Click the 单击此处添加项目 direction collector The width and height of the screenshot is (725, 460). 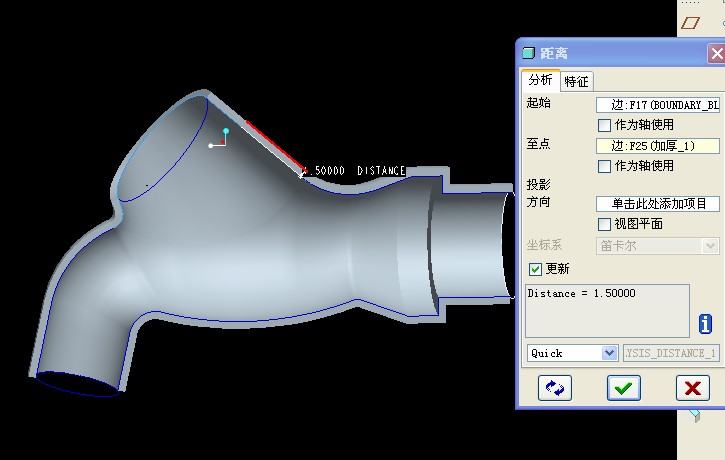tap(657, 204)
